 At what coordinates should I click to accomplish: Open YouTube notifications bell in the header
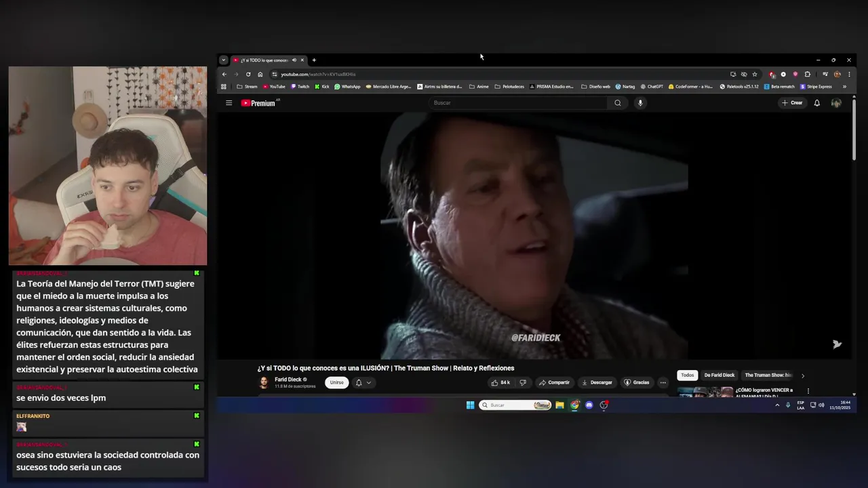click(817, 103)
